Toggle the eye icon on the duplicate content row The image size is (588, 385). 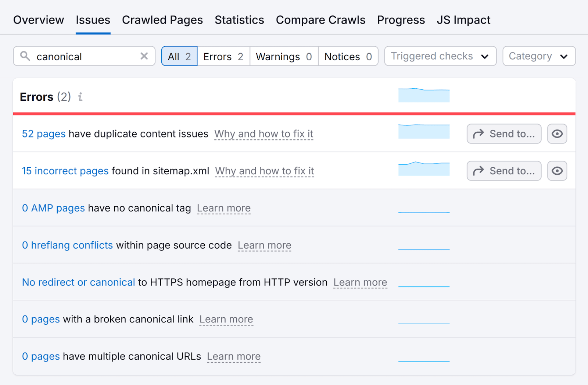[557, 133]
